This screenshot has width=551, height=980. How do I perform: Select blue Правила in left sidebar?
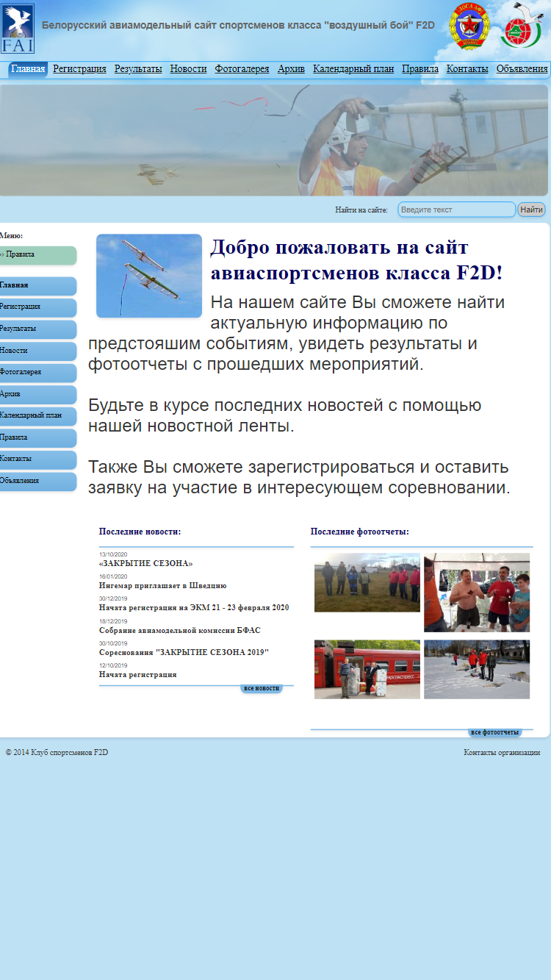pos(37,437)
